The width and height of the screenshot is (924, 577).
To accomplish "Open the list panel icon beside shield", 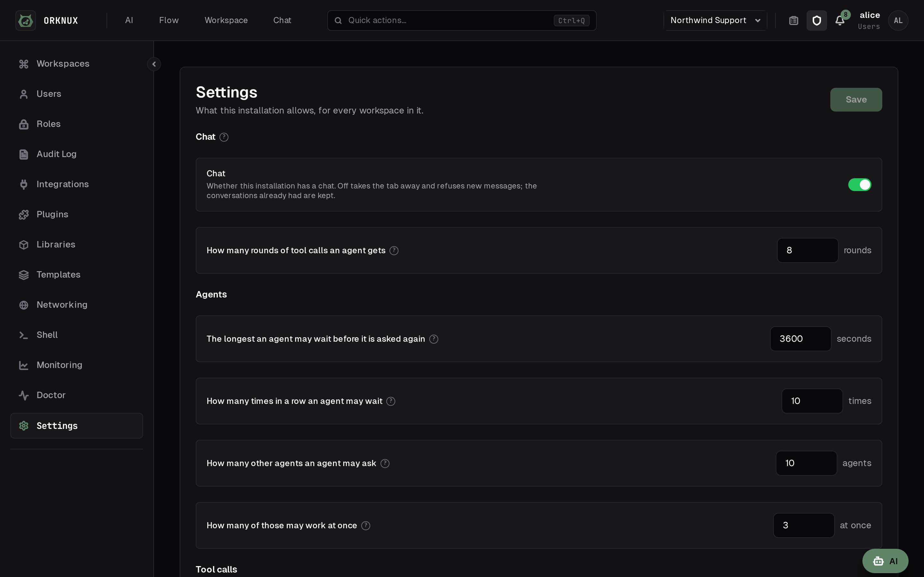I will (x=794, y=21).
